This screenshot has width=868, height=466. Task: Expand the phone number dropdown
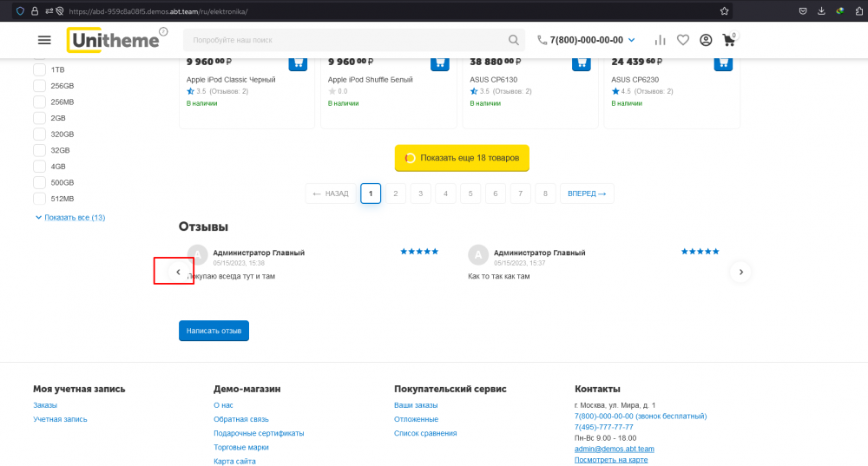pos(632,40)
